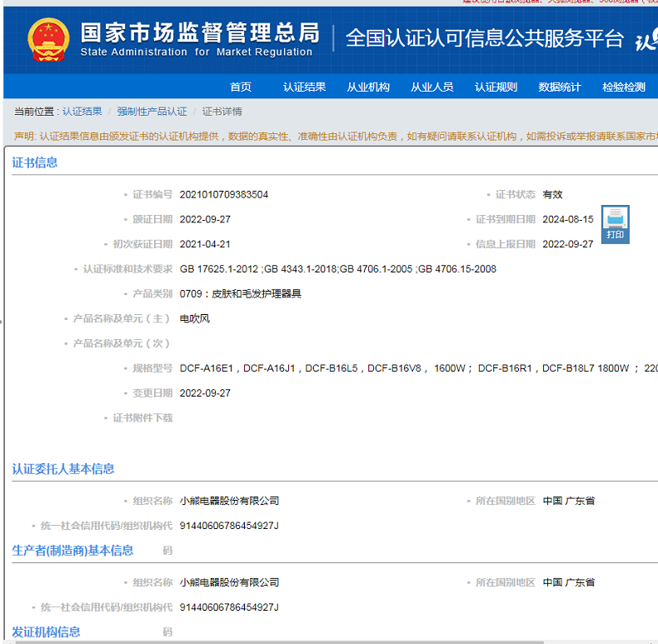Open the 首页 nav item
Screen dimensions: 658x644
[241, 87]
